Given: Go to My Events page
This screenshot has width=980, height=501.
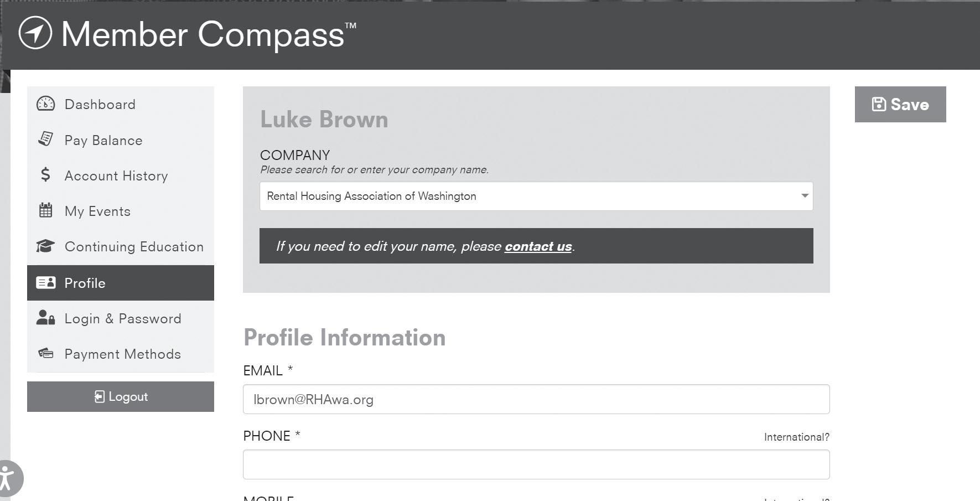Looking at the screenshot, I should coord(97,211).
